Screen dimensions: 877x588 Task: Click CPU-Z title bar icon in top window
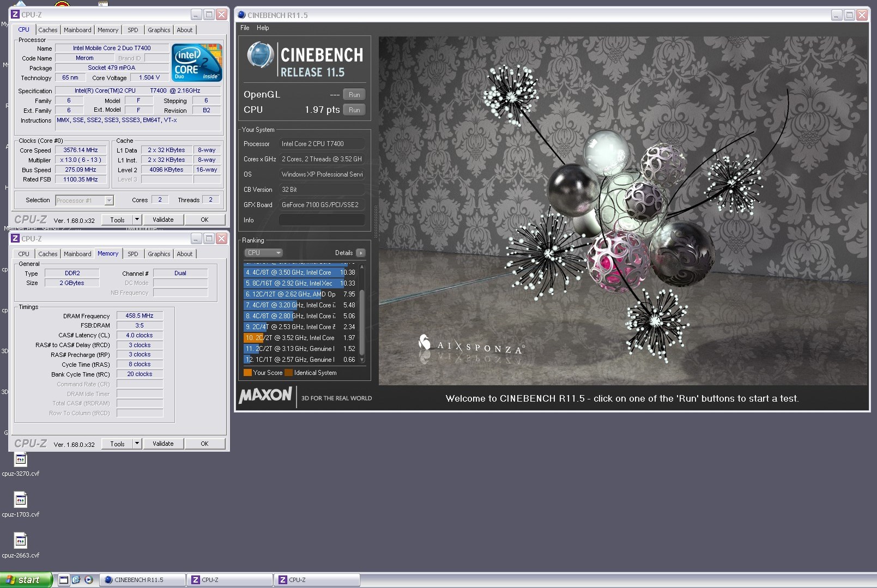click(x=15, y=15)
